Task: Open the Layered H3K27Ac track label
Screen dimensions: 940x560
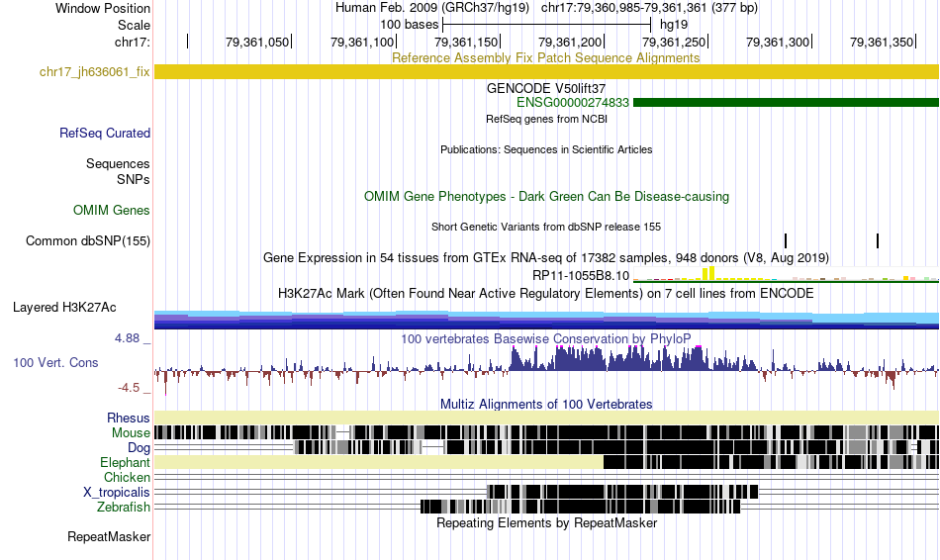Action: 64,308
